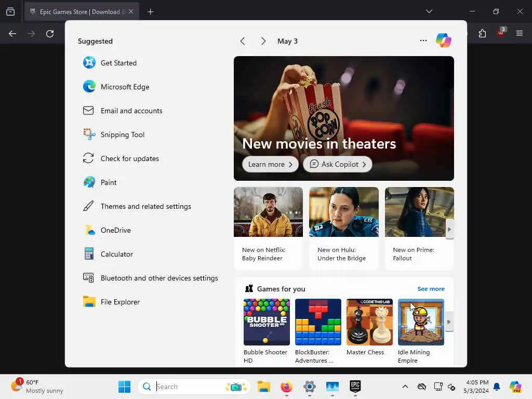532x399 pixels.
Task: Go to previous day in highlights
Action: (243, 41)
